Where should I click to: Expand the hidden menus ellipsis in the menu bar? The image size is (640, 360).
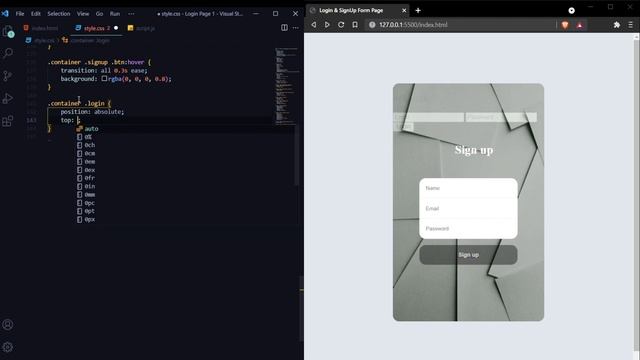click(131, 13)
